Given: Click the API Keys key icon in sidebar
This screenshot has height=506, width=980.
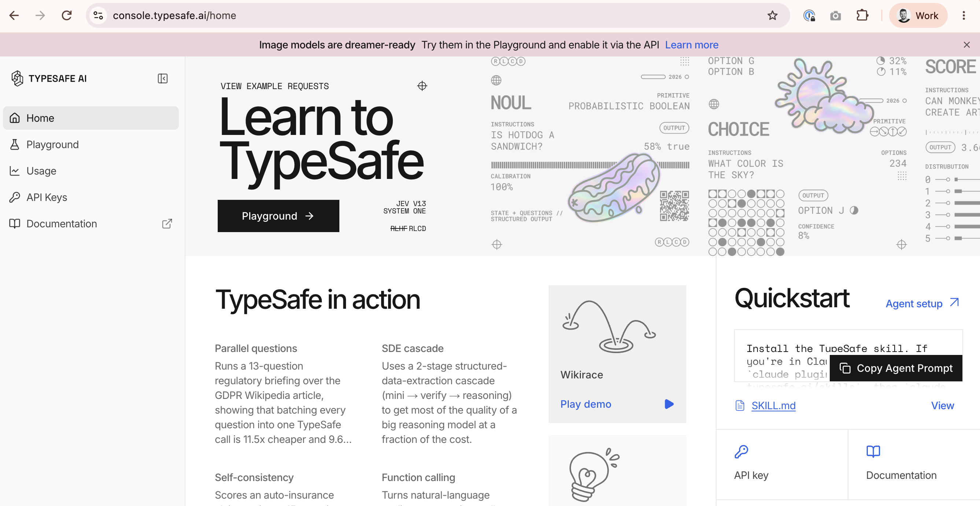Looking at the screenshot, I should 14,197.
